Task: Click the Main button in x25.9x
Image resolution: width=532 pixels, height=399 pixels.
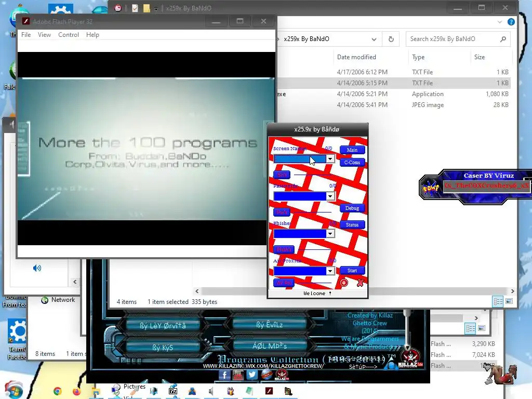Action: [352, 150]
